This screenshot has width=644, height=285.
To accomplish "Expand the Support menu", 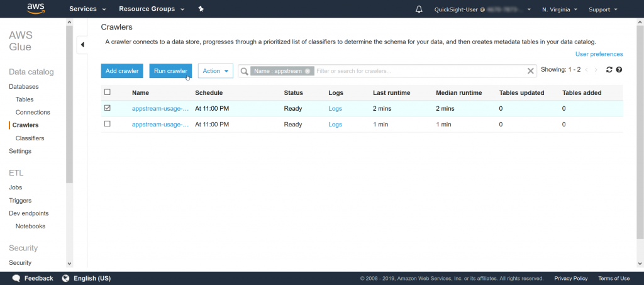I will coord(603,9).
